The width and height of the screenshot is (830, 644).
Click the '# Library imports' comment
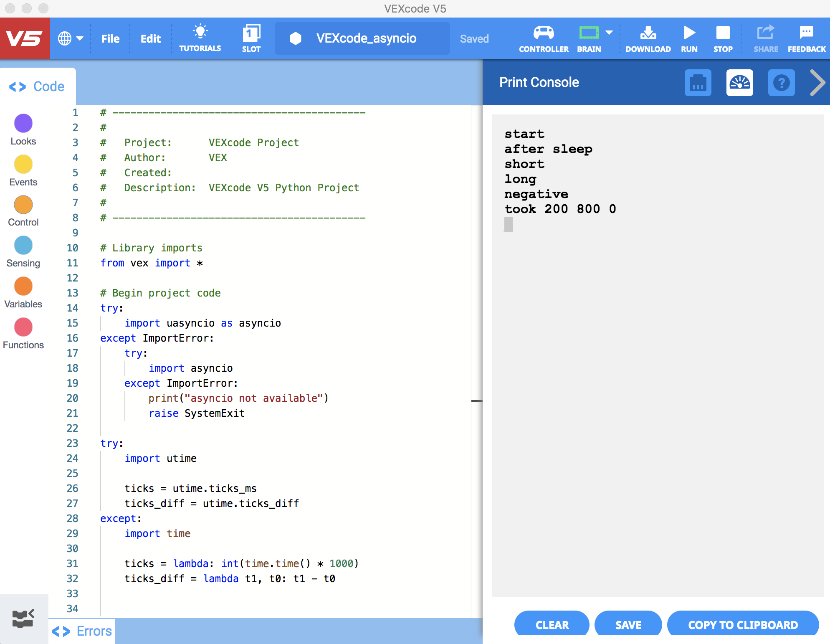(151, 248)
